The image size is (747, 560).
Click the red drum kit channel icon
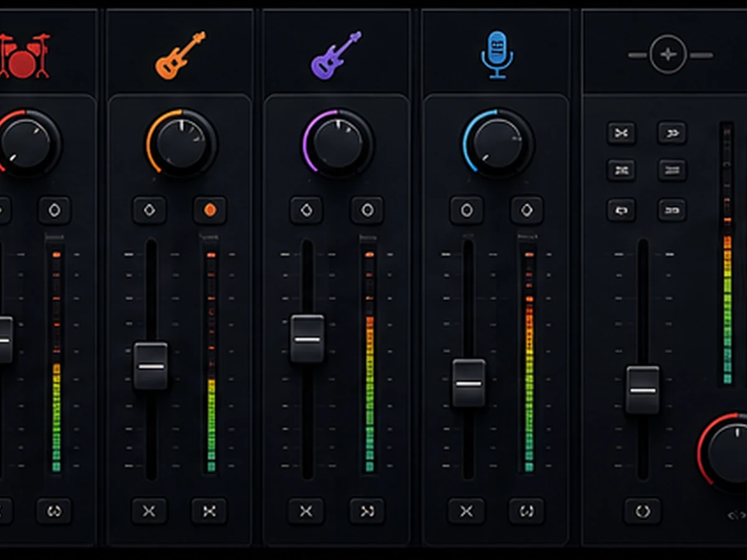tap(24, 56)
